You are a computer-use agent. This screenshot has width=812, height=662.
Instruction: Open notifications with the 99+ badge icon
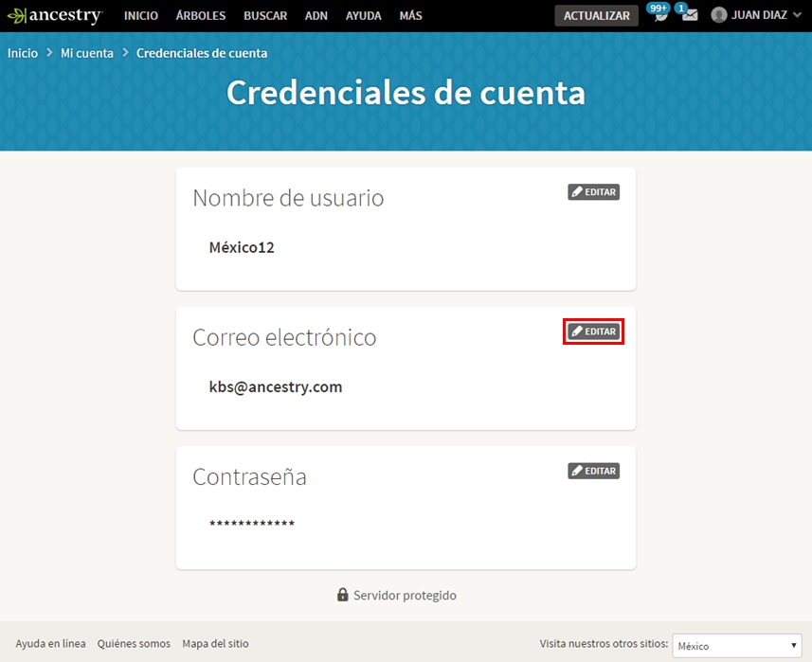pyautogui.click(x=660, y=16)
